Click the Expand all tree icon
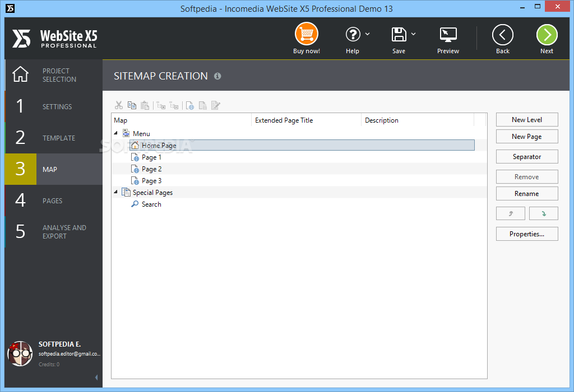Viewport: 574px width, 392px height. (161, 106)
